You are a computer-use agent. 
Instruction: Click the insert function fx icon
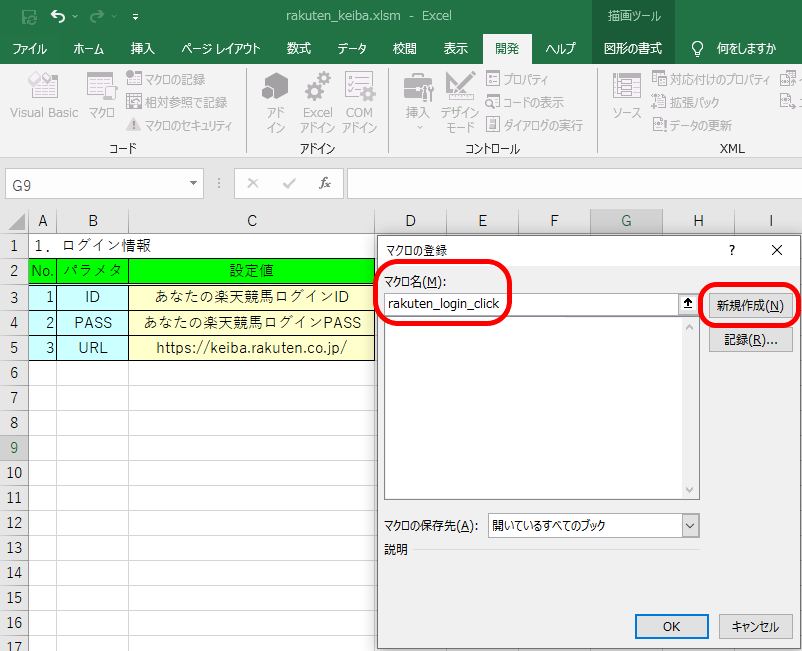tap(325, 183)
